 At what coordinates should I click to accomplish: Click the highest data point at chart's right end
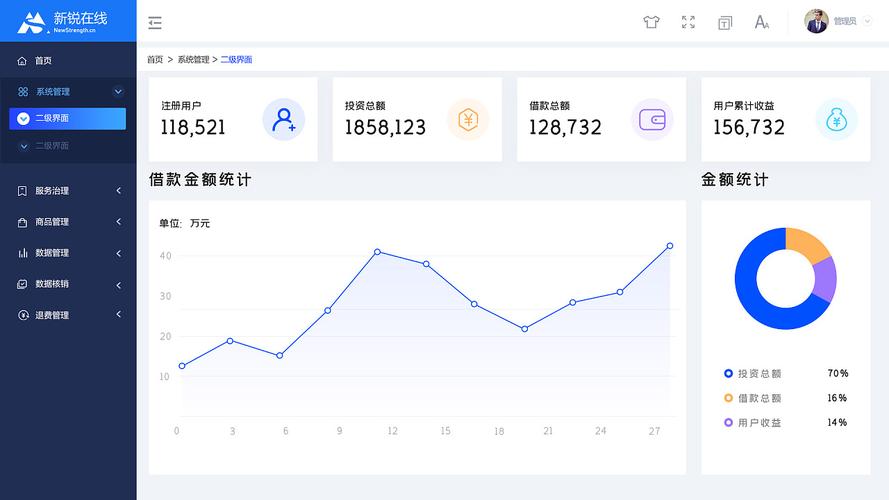click(670, 246)
